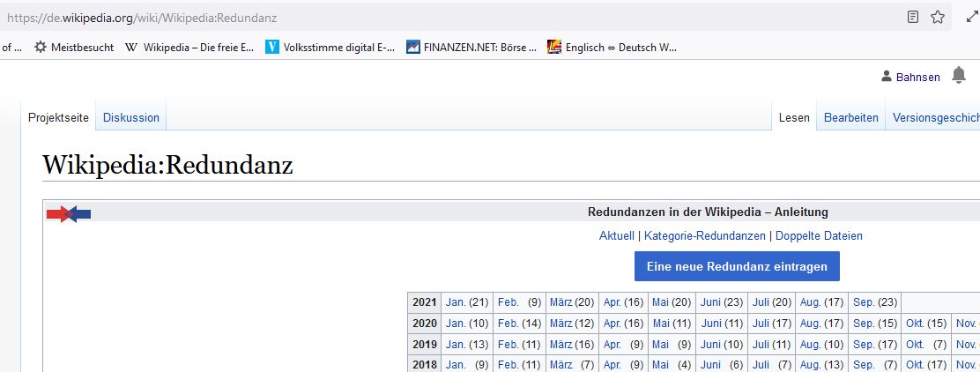This screenshot has height=372, width=980.
Task: Click the user icon beside Bahnsen
Action: (x=887, y=77)
